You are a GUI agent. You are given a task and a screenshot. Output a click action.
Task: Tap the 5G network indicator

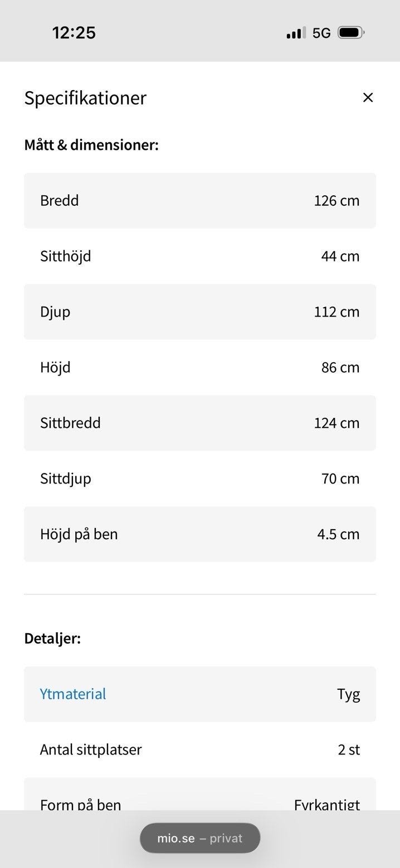[x=321, y=33]
